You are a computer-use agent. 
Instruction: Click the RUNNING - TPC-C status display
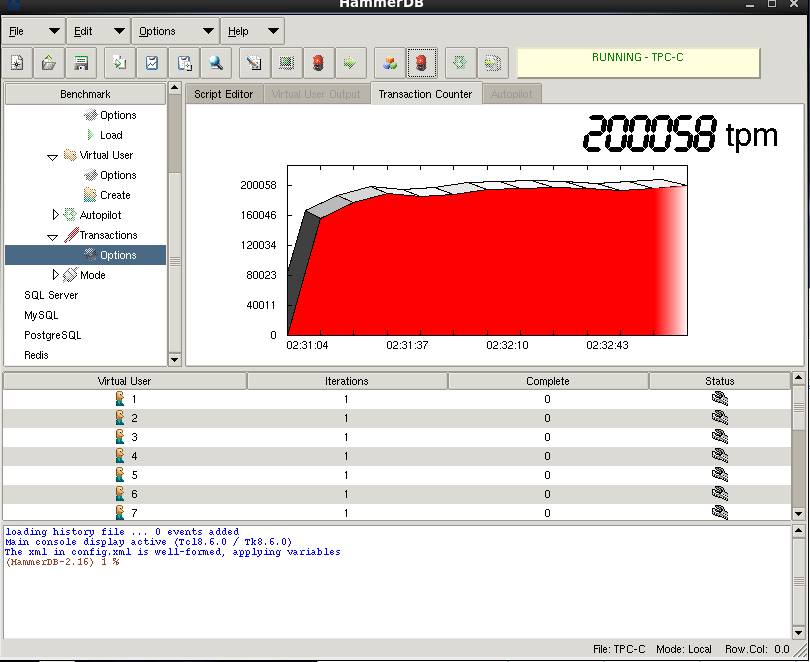[638, 63]
